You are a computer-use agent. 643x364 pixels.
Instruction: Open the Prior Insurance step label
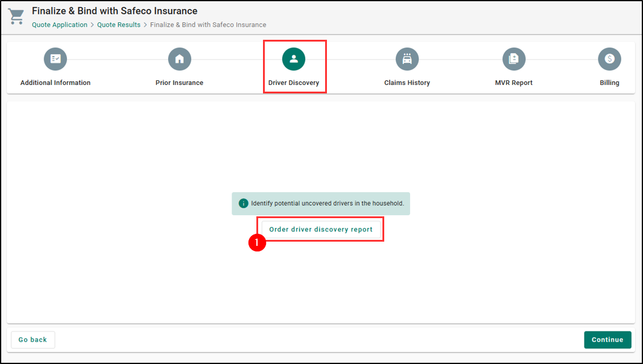[179, 83]
